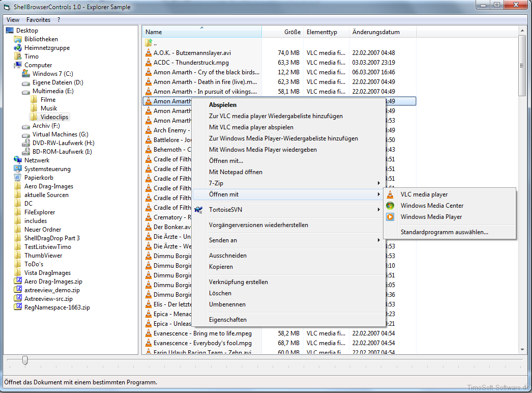
Task: Click the Windows 7 (C:) drive icon
Action: tap(26, 74)
